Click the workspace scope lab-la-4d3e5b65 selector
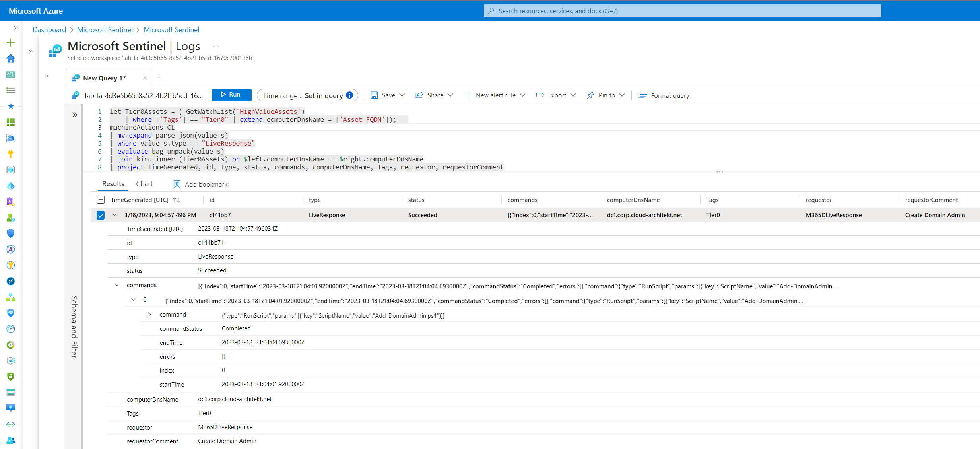Image resolution: width=980 pixels, height=449 pixels. 137,95
